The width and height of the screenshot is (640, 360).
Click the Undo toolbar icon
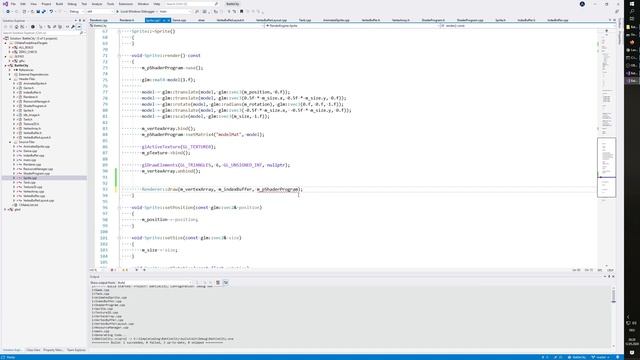pyautogui.click(x=51, y=11)
